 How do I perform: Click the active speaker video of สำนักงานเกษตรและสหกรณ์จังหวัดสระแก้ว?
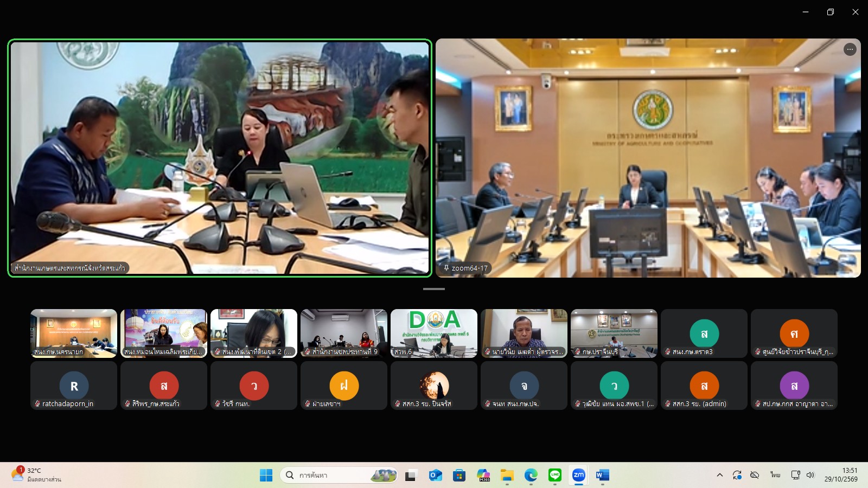coord(220,158)
